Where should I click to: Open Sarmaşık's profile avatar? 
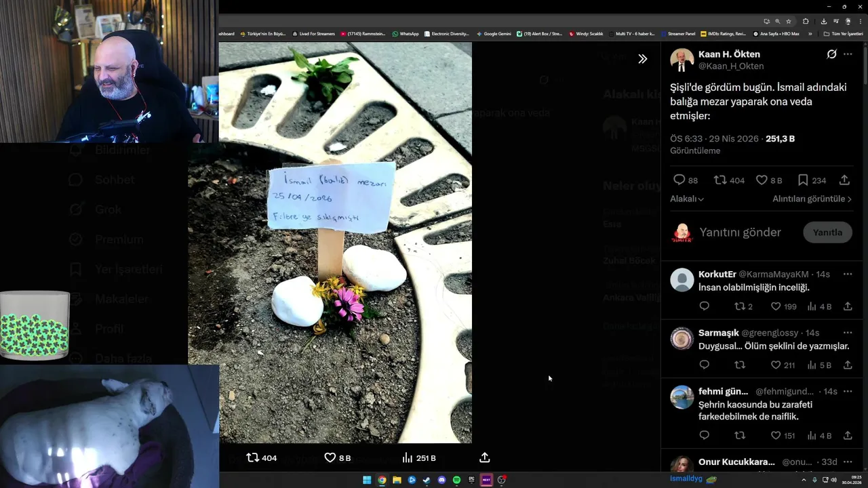tap(682, 338)
